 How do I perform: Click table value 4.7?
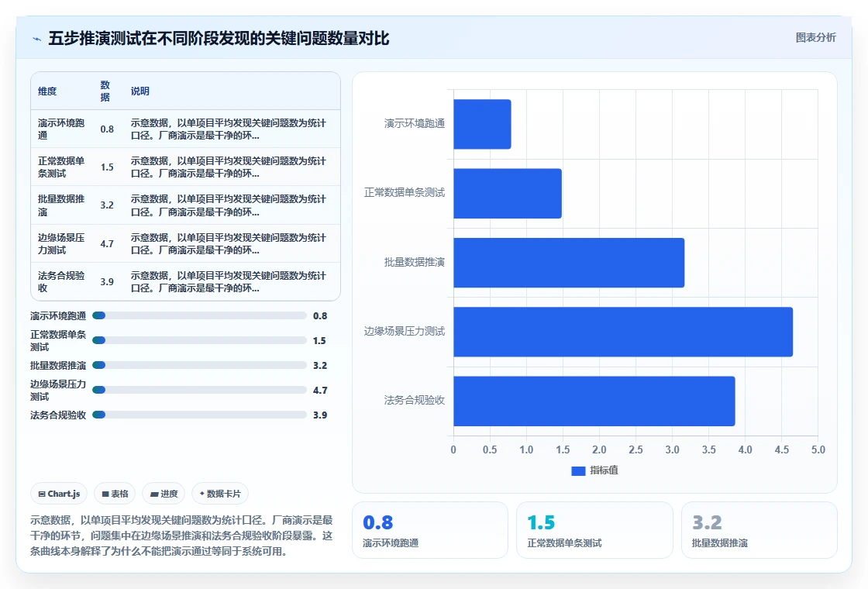point(107,243)
